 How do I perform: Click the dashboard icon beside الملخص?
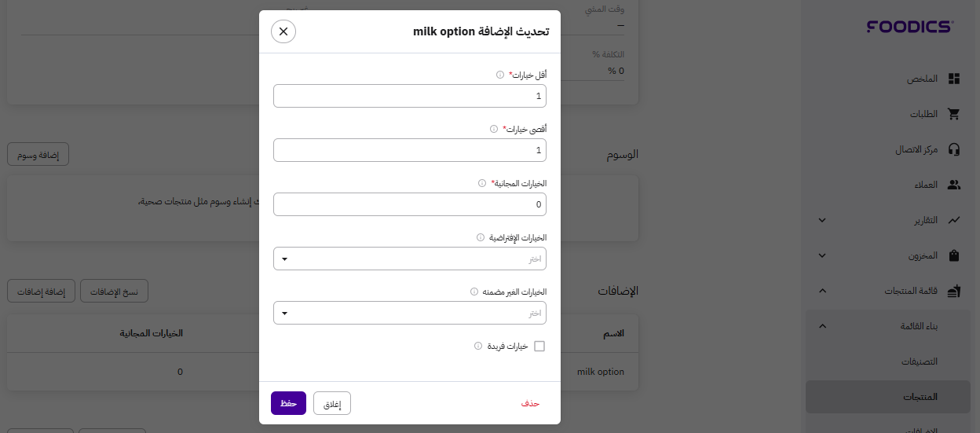coord(954,79)
